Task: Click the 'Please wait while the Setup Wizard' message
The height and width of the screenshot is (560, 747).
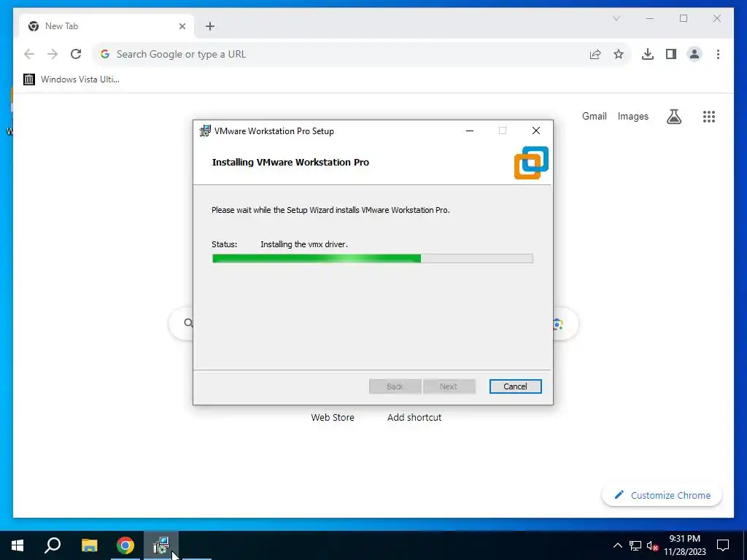Action: 330,210
